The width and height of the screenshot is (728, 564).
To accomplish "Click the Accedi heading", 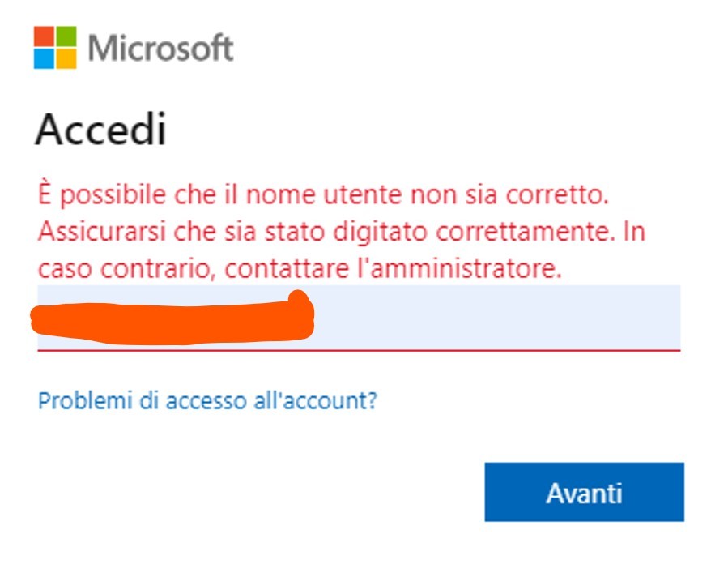I will click(x=100, y=129).
